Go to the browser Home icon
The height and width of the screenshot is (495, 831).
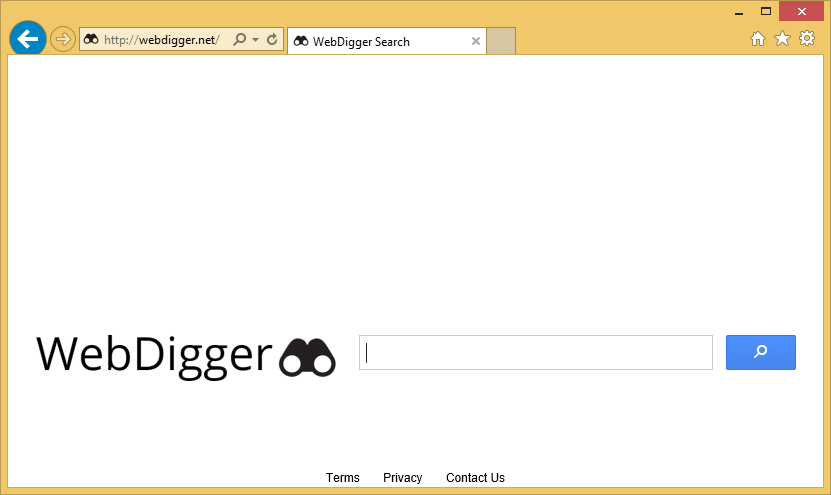(758, 39)
